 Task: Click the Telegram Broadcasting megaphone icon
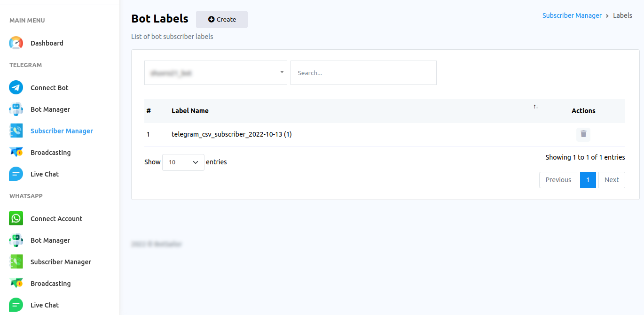(x=16, y=153)
